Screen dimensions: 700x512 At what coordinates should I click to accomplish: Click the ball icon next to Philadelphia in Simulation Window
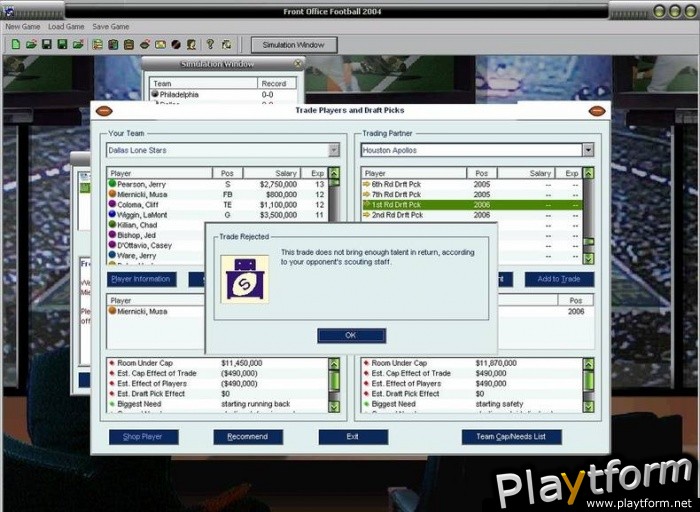coord(155,94)
